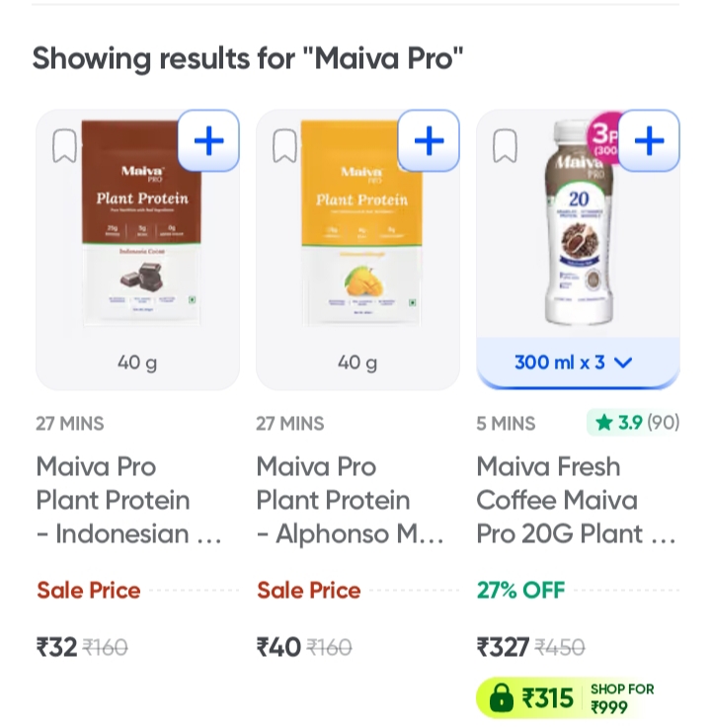Open Maiva Pro Plant Protein Indonesian title
Image resolution: width=711 pixels, height=728 pixels.
pos(128,500)
